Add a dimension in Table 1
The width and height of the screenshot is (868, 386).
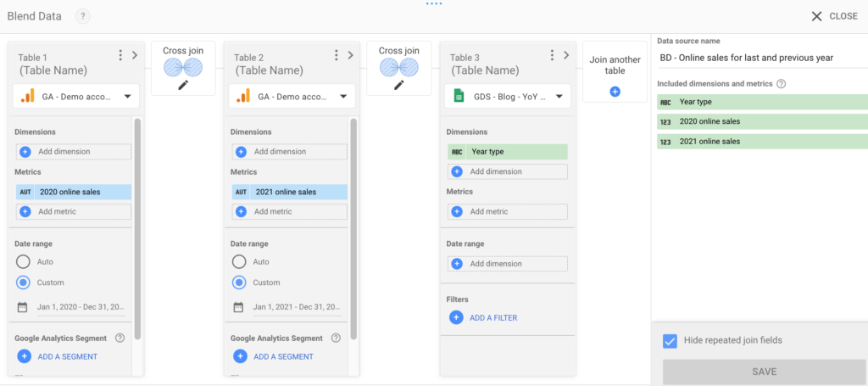tap(73, 152)
